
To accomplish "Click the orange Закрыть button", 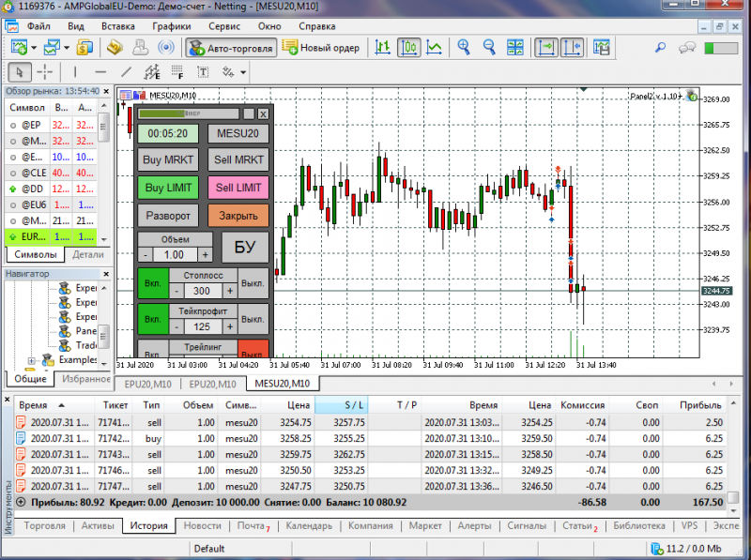I will 238,216.
